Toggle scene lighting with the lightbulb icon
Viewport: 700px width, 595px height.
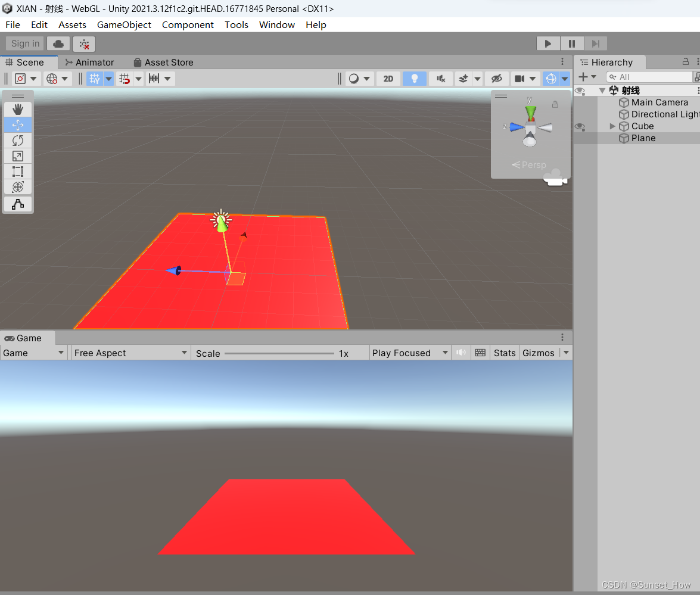pos(414,78)
